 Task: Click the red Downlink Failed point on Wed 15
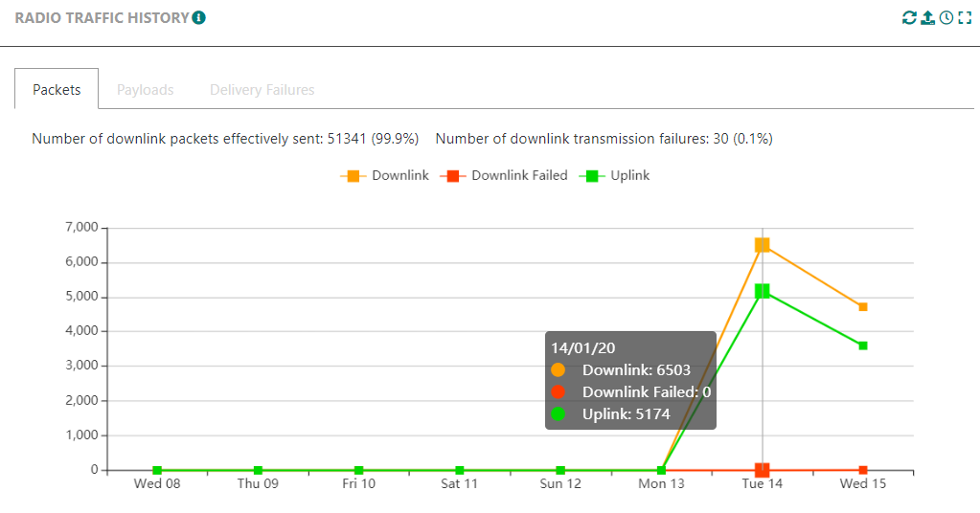pos(863,470)
